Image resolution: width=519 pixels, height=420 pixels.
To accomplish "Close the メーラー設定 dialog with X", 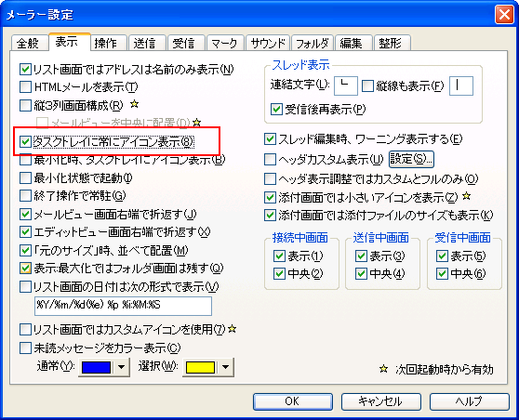I will click(x=504, y=15).
